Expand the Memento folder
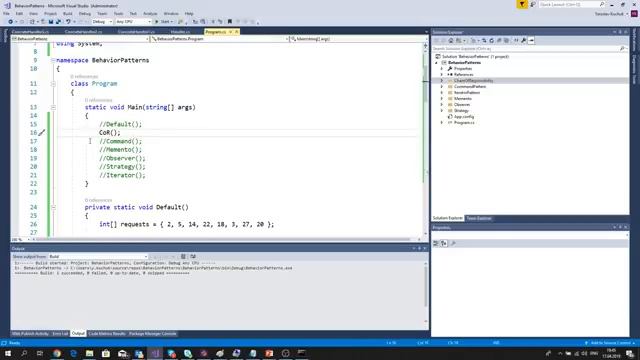640x360 pixels. click(441, 98)
